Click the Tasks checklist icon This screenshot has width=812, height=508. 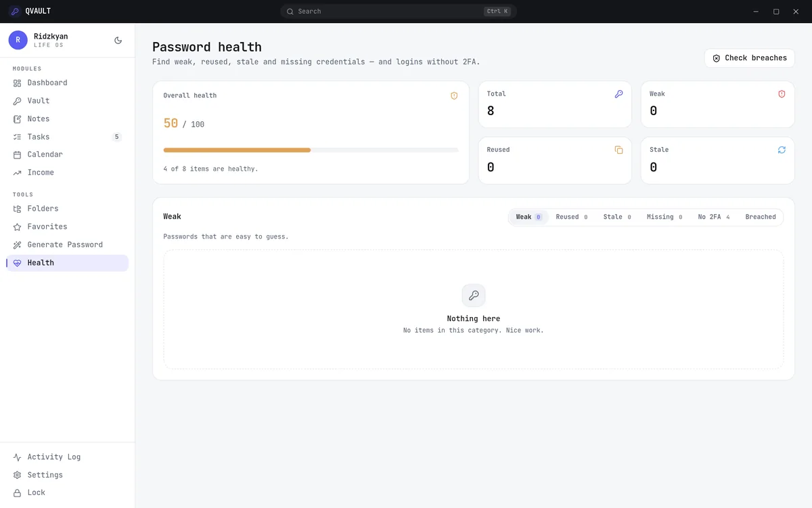[x=18, y=137]
